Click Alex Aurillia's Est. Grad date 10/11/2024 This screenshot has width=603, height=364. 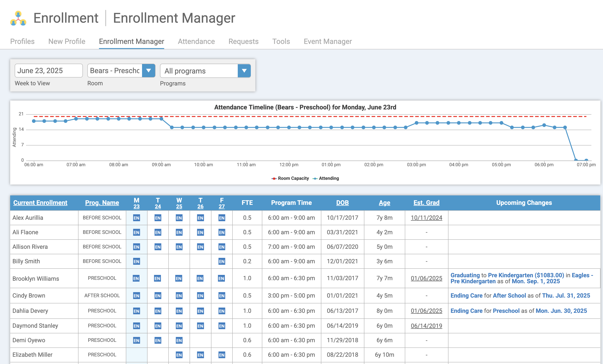pos(426,218)
